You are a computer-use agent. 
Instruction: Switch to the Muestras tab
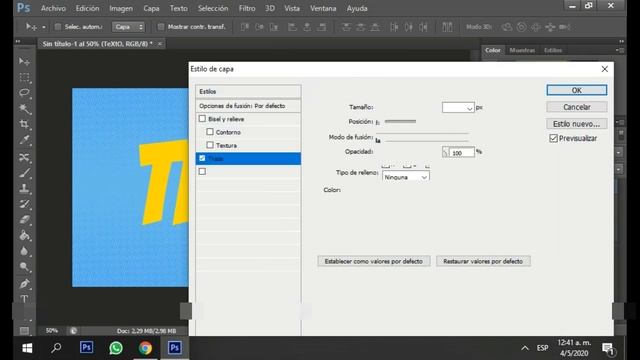pos(522,50)
